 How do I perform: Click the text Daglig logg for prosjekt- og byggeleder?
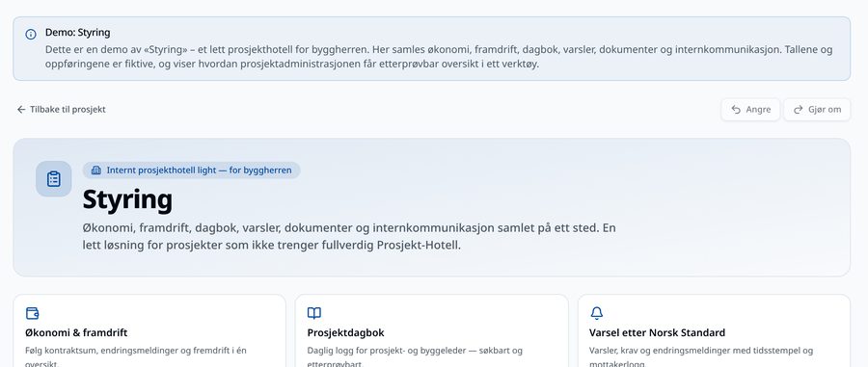415,357
